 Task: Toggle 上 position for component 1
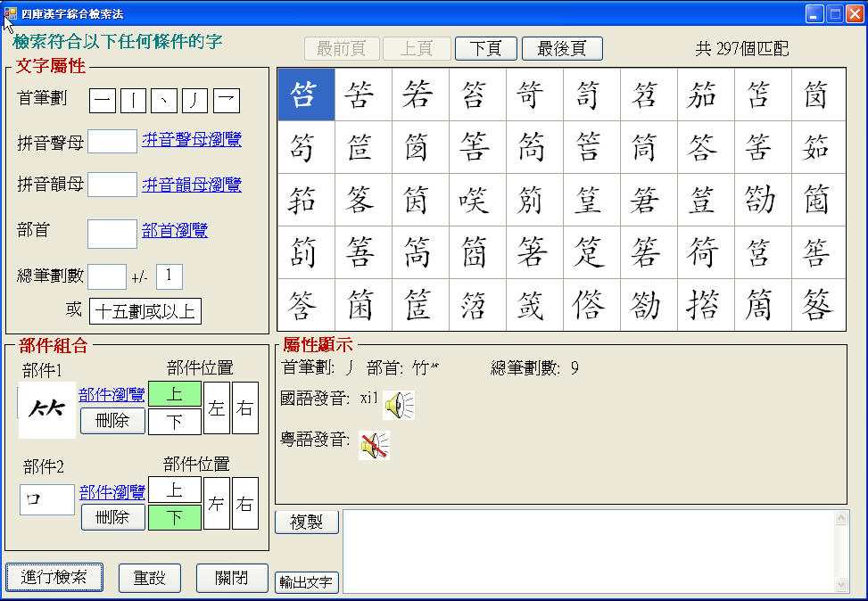coord(174,394)
